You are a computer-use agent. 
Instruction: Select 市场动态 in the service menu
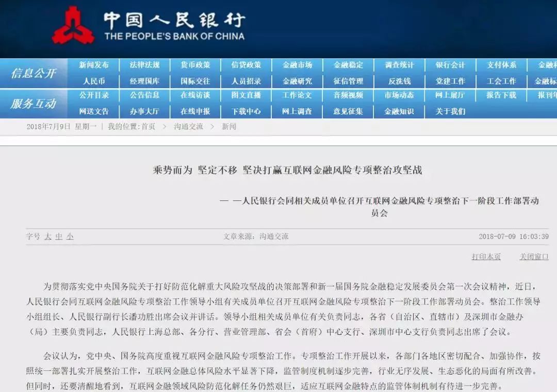[399, 95]
